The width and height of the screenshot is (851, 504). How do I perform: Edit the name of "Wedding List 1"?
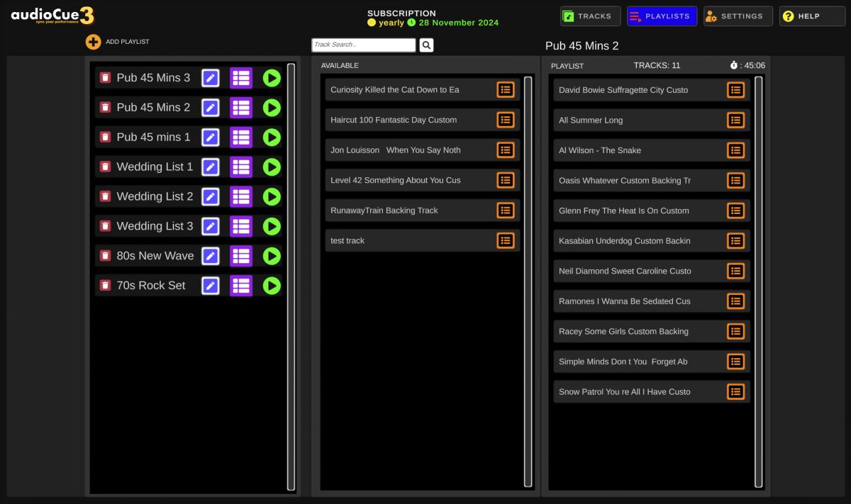click(210, 167)
